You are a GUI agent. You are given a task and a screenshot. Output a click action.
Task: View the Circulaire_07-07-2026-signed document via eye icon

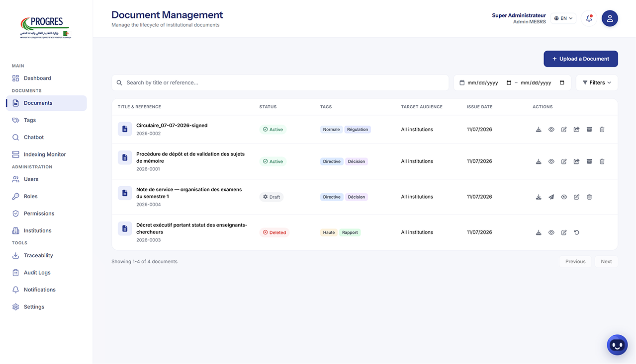(x=551, y=130)
